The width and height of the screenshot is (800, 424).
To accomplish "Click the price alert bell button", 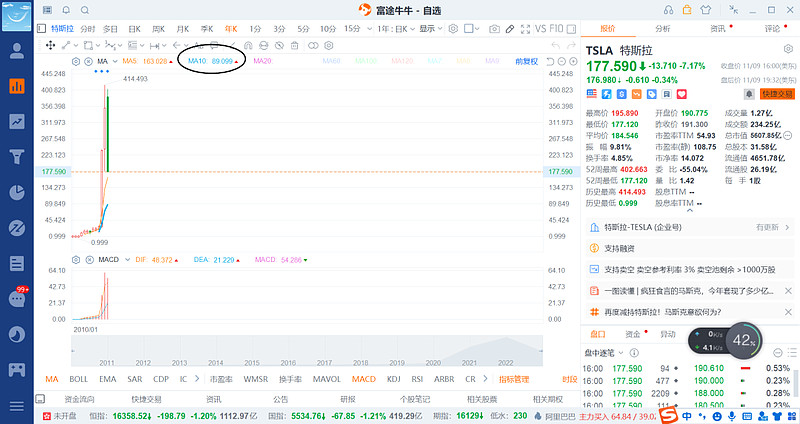I will point(749,94).
